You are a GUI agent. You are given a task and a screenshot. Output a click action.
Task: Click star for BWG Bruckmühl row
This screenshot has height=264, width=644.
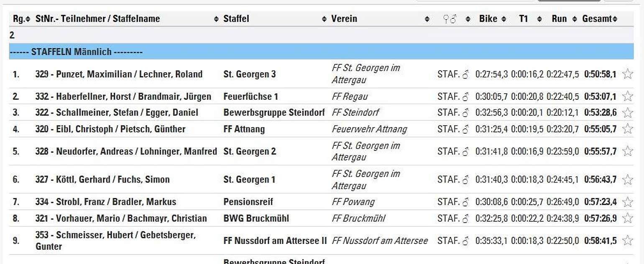(x=627, y=218)
